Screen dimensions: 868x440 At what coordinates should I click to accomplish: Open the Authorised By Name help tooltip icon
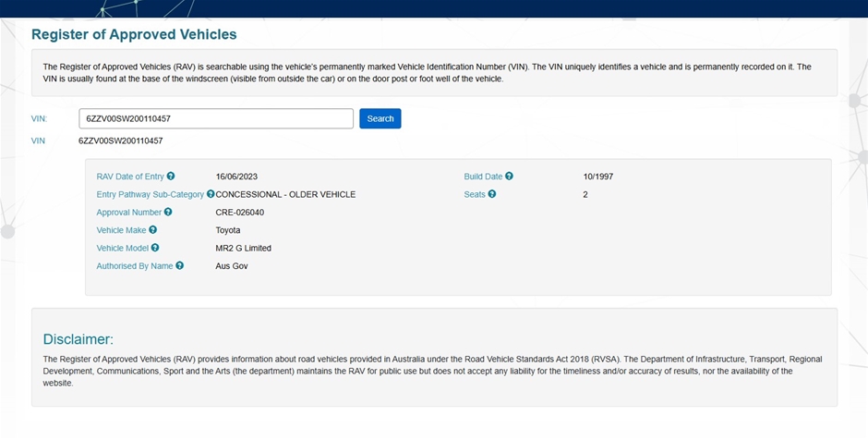(180, 265)
